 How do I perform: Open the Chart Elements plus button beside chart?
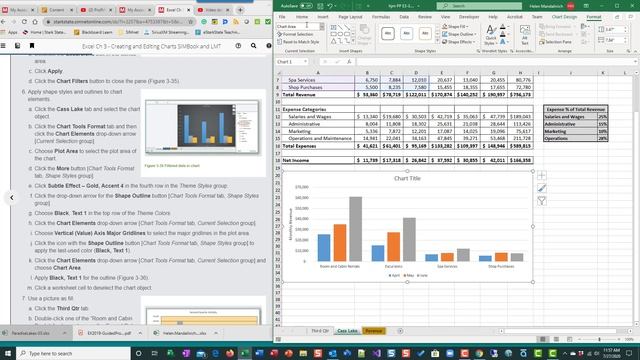pyautogui.click(x=542, y=176)
